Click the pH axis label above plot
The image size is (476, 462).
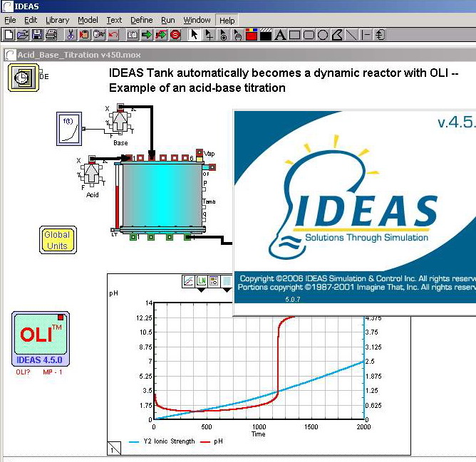(x=113, y=293)
